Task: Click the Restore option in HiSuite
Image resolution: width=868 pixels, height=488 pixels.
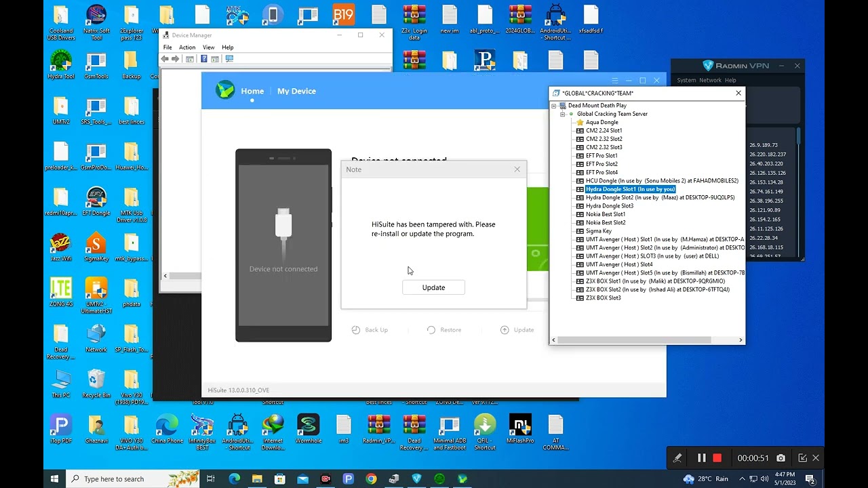Action: [444, 330]
